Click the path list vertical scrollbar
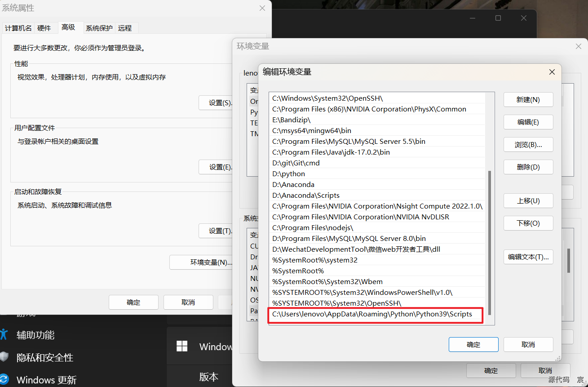Screen dimensions: 588x387 click(490, 243)
